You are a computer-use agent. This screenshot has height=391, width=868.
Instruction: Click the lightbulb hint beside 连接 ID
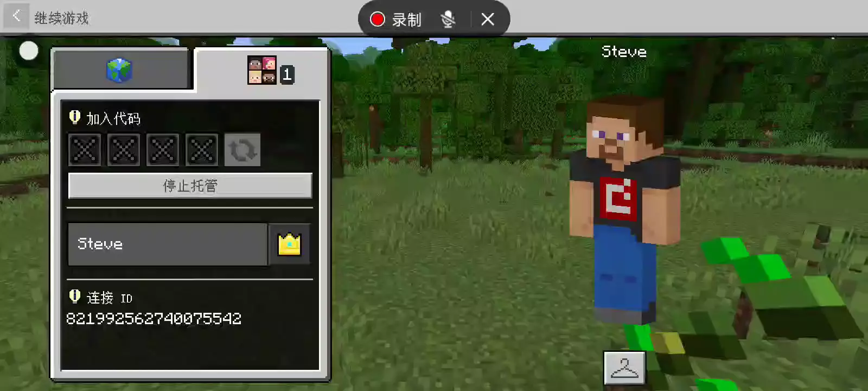coord(75,297)
